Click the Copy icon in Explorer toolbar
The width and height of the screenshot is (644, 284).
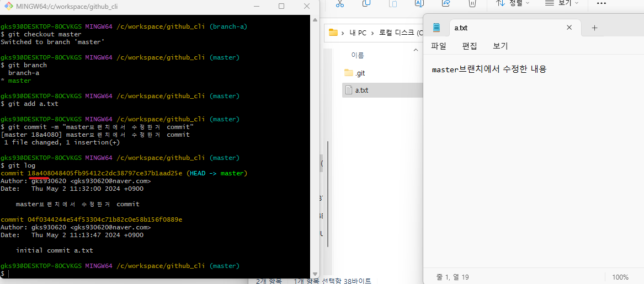[x=366, y=3]
